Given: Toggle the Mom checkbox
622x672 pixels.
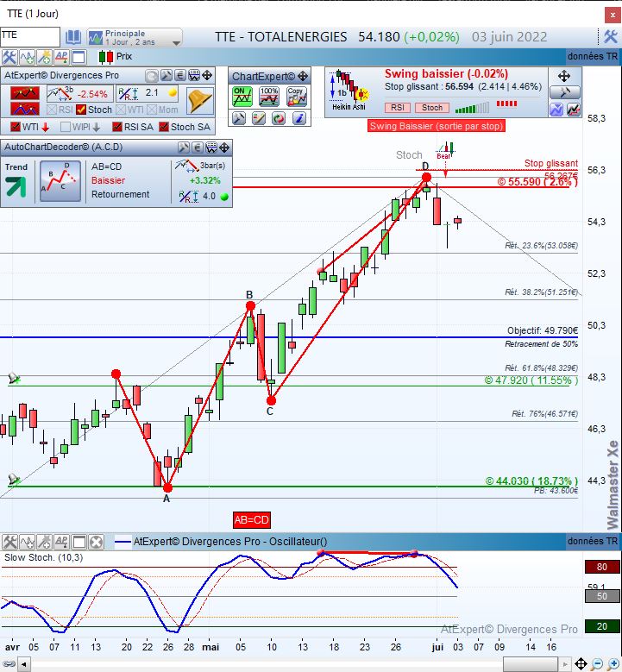Looking at the screenshot, I should [x=152, y=110].
